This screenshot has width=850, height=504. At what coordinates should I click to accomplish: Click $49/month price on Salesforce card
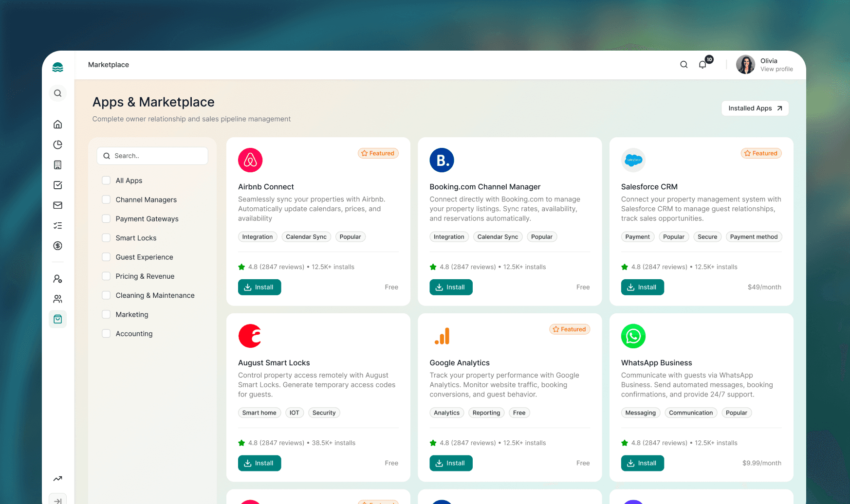coord(764,288)
